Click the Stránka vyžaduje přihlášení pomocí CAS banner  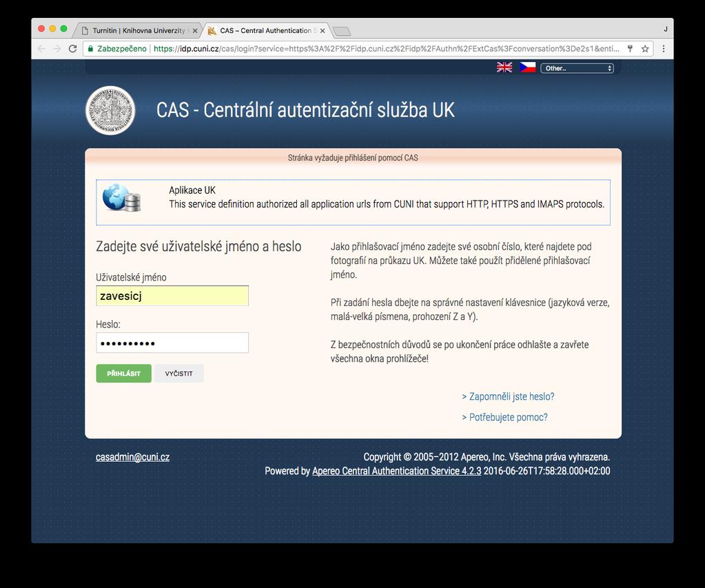pos(353,158)
